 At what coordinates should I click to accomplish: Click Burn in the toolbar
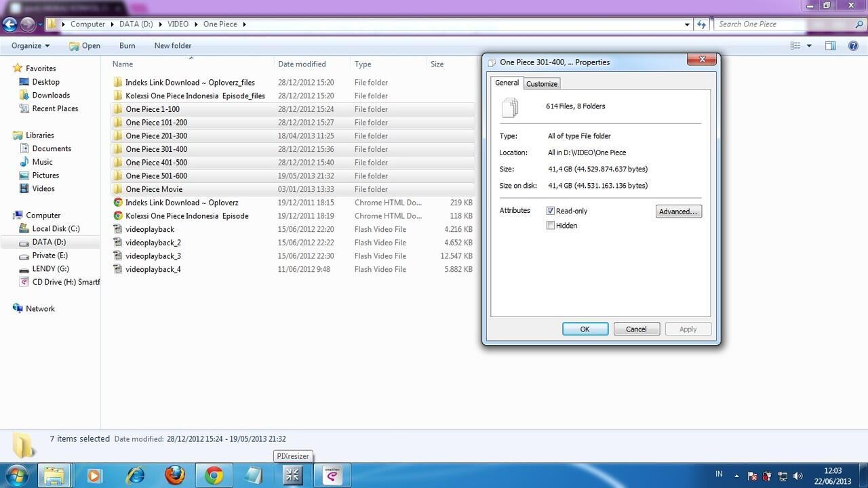[127, 45]
